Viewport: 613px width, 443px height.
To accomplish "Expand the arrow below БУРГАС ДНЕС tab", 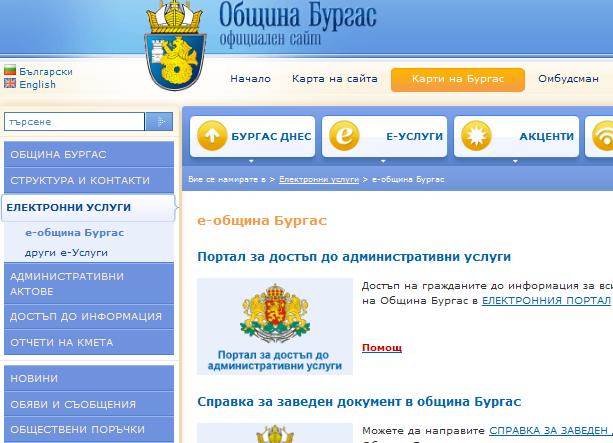I will click(x=251, y=161).
